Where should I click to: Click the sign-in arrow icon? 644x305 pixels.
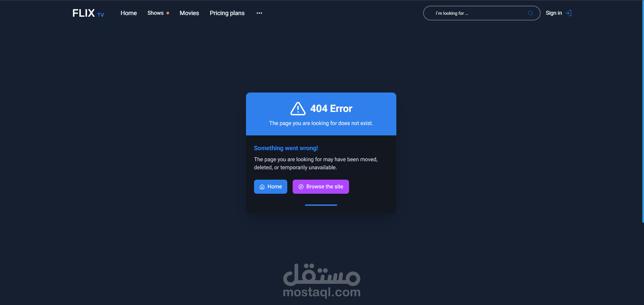click(568, 13)
